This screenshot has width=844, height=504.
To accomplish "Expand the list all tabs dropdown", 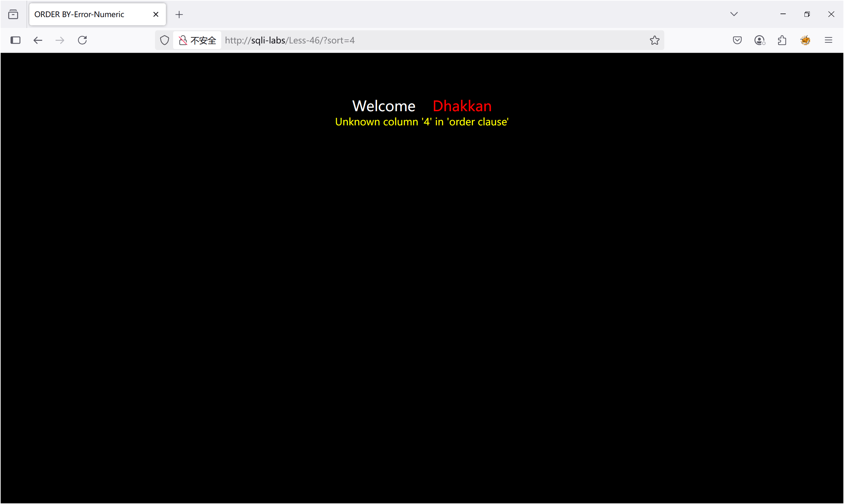I will [x=734, y=14].
